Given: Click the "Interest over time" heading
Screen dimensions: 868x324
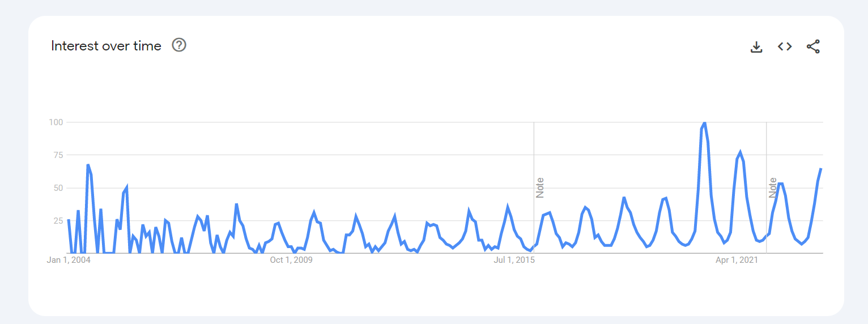Looking at the screenshot, I should [x=106, y=46].
